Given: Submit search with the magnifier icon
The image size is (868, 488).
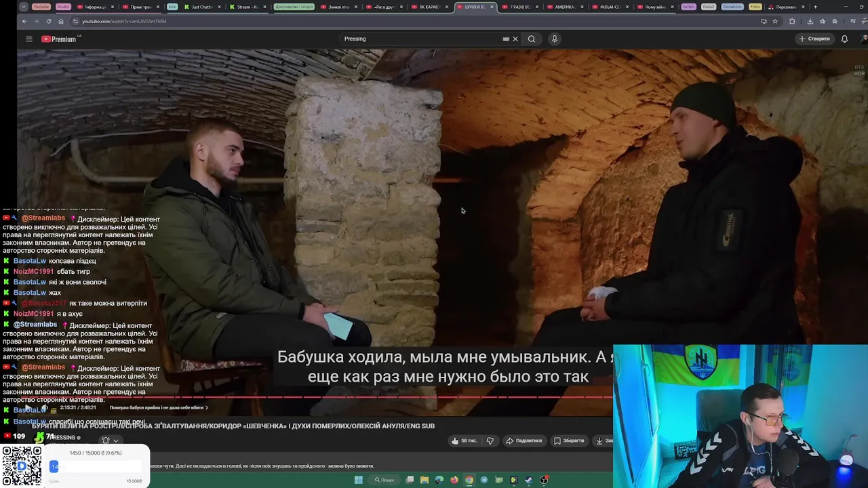Looking at the screenshot, I should click(532, 39).
